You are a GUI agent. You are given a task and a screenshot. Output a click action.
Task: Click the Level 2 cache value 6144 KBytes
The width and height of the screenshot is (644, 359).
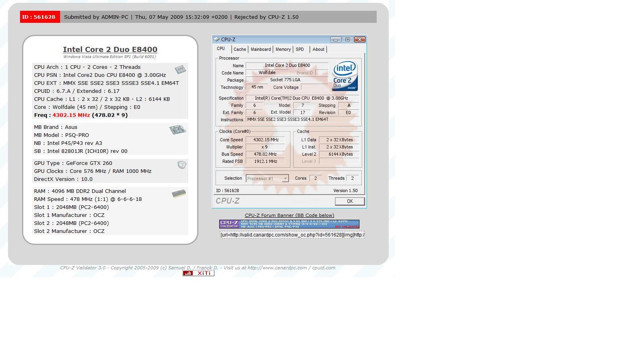(339, 154)
